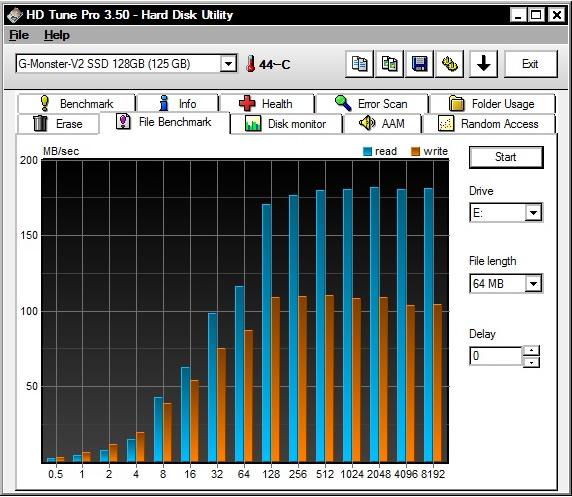Click the MB/sec axis label
572x497 pixels.
pyautogui.click(x=61, y=151)
